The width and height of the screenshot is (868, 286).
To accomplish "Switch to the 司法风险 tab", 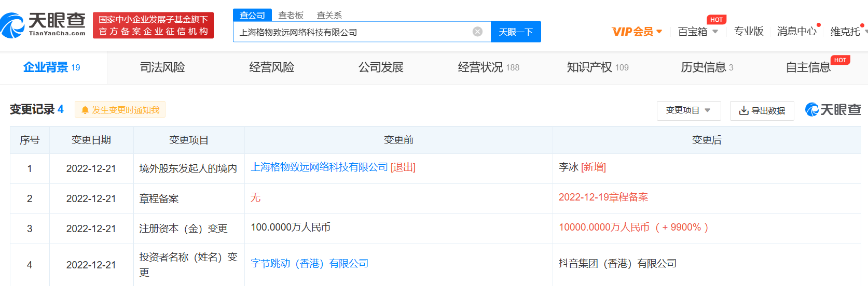I will coord(162,67).
